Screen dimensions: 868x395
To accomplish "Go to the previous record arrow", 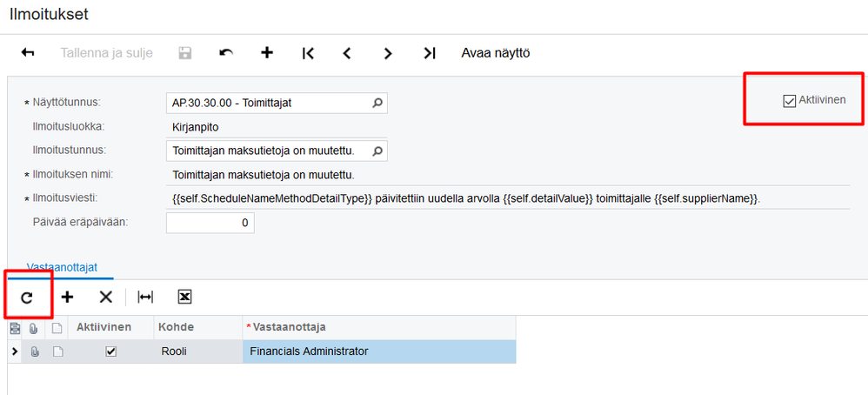I will 347,53.
